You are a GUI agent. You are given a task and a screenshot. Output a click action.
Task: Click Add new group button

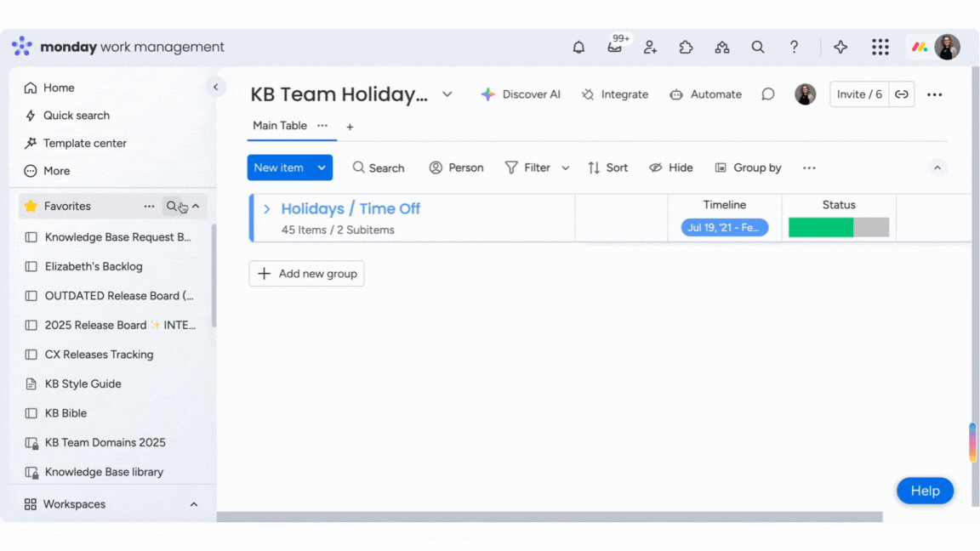click(x=306, y=274)
